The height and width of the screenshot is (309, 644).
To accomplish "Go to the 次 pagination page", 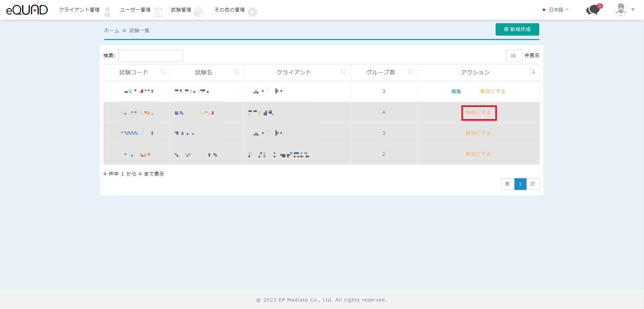I will pyautogui.click(x=533, y=184).
